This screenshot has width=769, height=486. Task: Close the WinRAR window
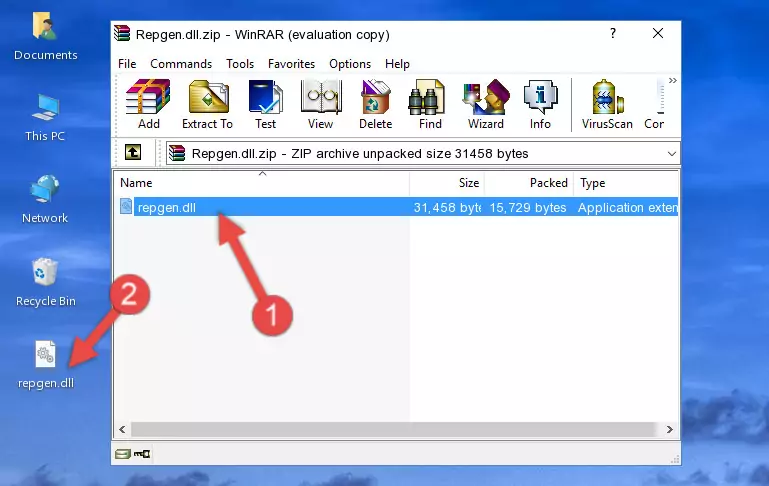point(658,33)
